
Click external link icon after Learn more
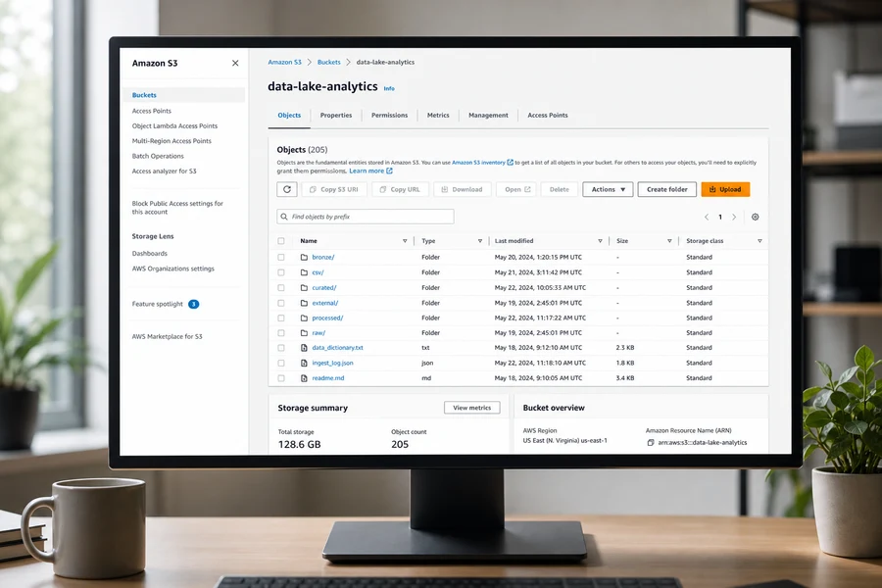point(389,171)
